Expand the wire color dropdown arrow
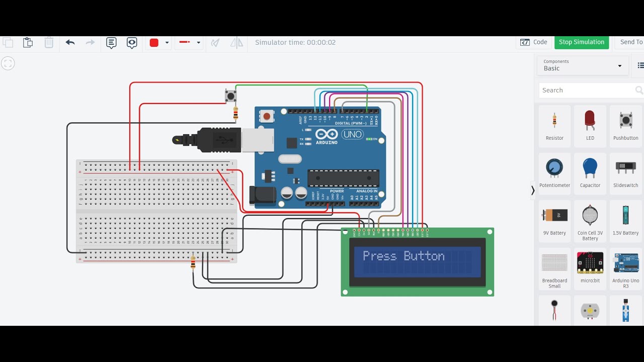The image size is (644, 362). click(x=167, y=43)
